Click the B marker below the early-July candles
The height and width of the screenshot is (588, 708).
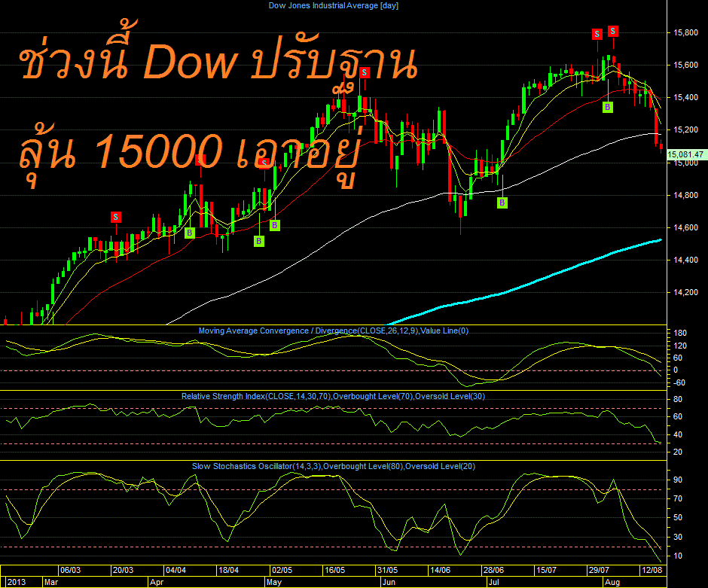tap(502, 203)
